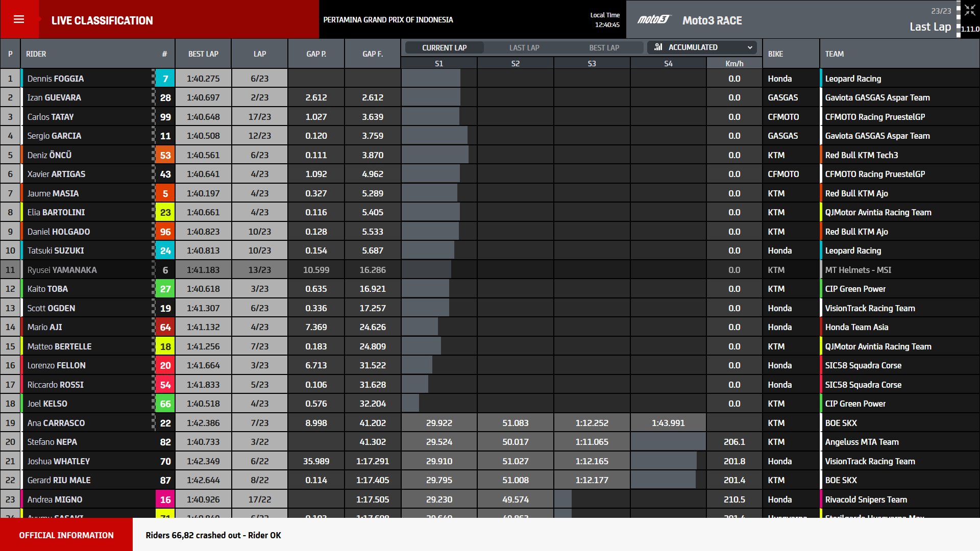Image resolution: width=980 pixels, height=551 pixels.
Task: Click the pink 16 badge for Migno
Action: point(165,499)
